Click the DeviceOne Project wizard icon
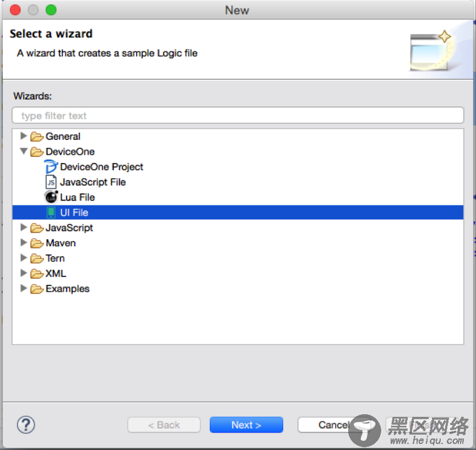This screenshot has height=450, width=476. click(x=51, y=166)
